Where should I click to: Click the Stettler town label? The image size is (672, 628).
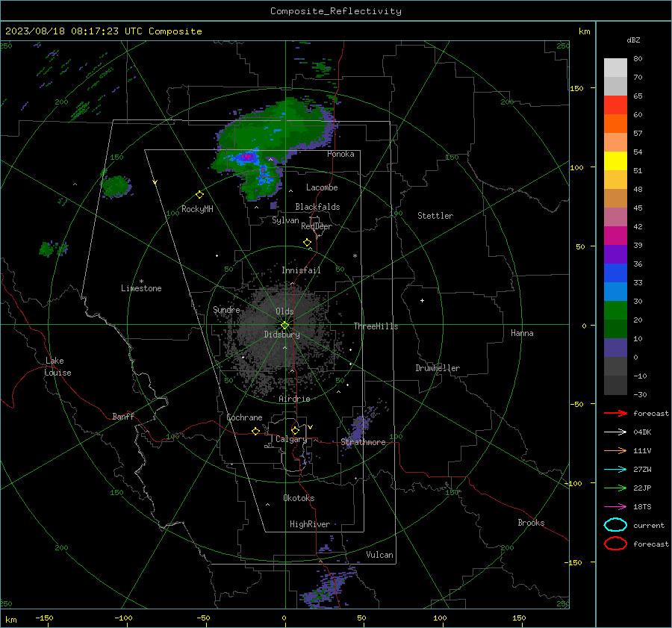(435, 216)
